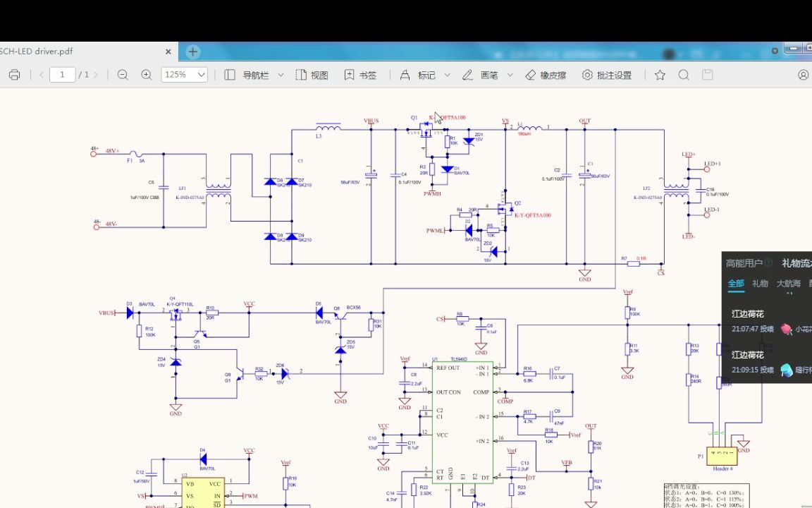Open a new tab with plus button

192,52
